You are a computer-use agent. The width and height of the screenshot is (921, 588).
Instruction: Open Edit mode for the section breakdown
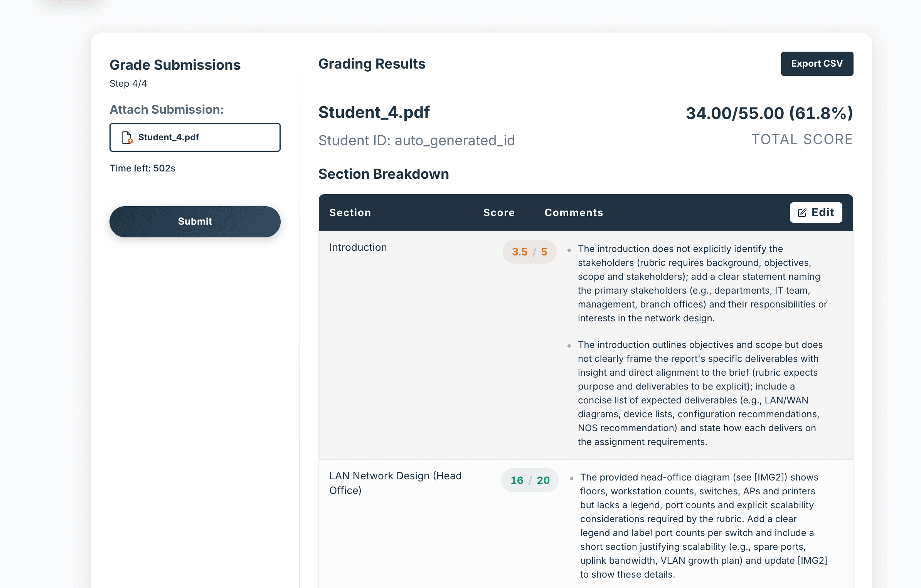[816, 212]
